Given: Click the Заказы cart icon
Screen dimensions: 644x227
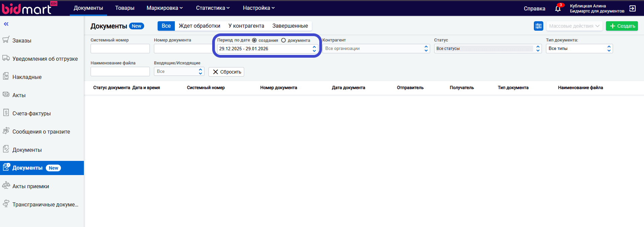Looking at the screenshot, I should click(x=6, y=40).
